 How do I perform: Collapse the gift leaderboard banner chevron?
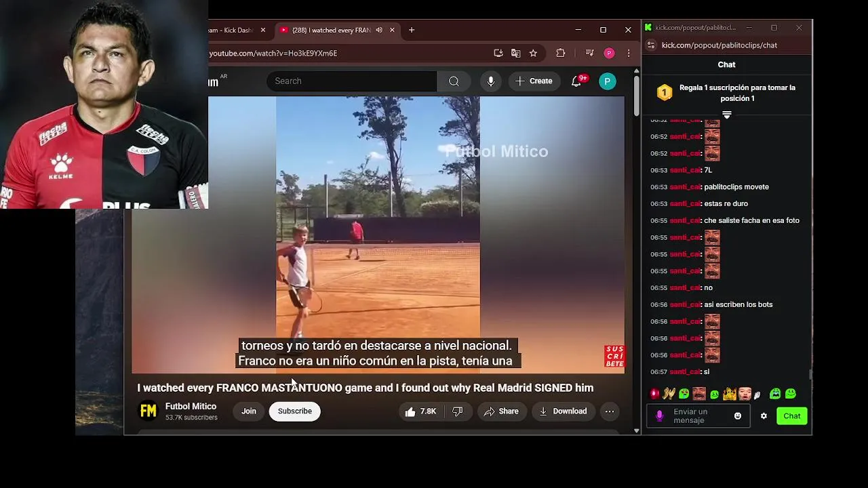[726, 115]
